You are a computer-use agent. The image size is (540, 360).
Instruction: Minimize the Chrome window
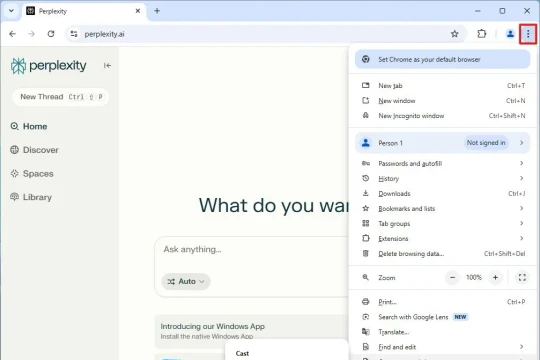[x=478, y=11]
